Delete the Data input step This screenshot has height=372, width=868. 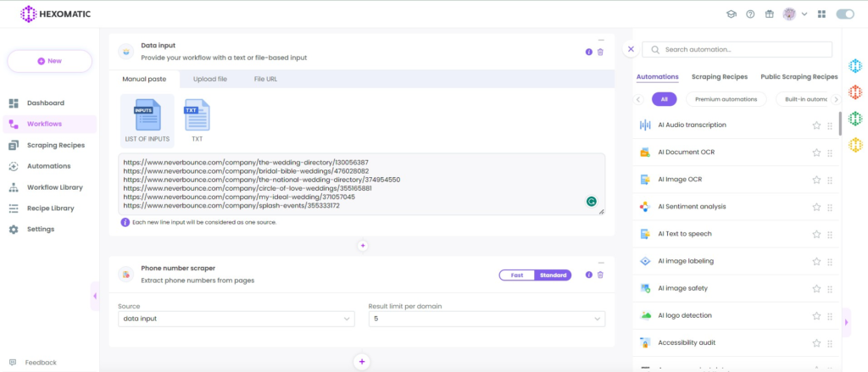(600, 52)
